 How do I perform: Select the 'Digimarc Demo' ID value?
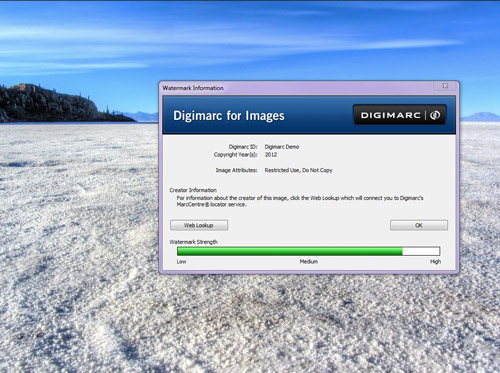click(282, 147)
